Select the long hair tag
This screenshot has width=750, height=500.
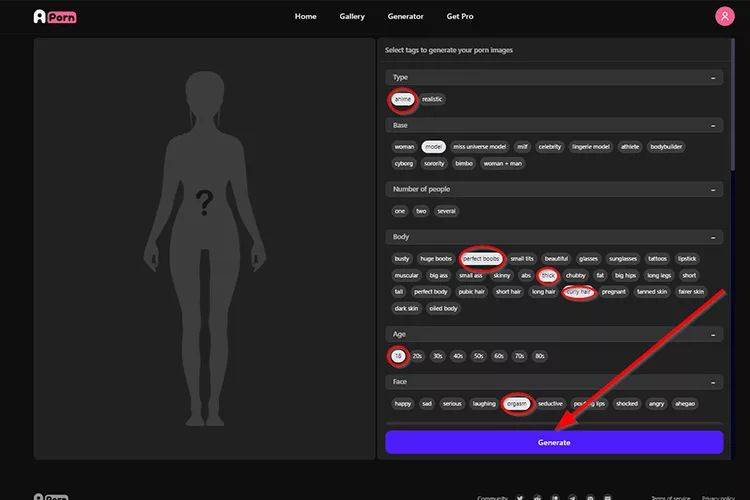coord(544,292)
